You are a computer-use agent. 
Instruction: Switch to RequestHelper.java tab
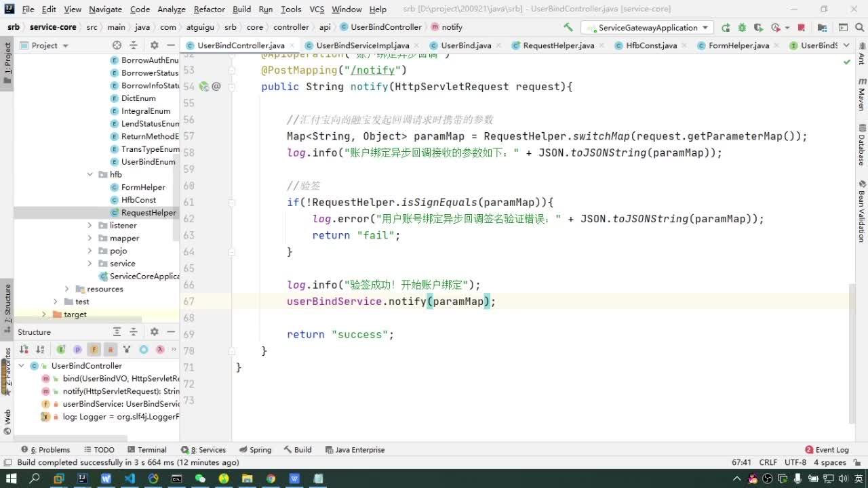[x=557, y=45]
